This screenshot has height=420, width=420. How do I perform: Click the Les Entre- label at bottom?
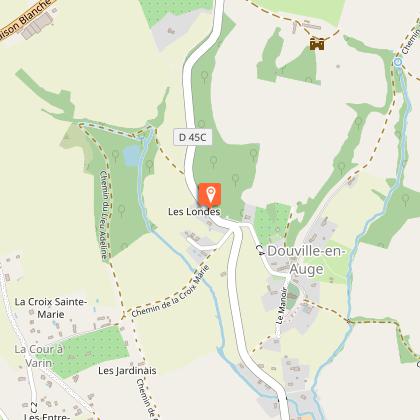pos(47,417)
